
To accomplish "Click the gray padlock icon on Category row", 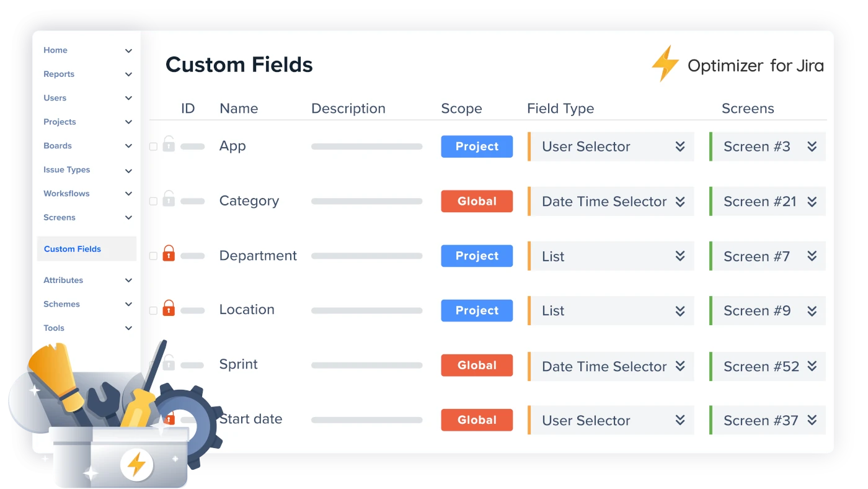I will click(169, 199).
